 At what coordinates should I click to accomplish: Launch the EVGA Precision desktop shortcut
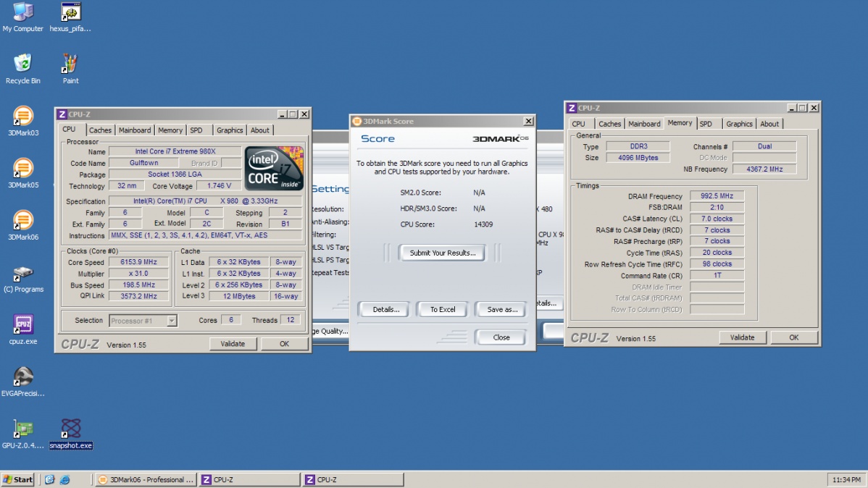23,377
